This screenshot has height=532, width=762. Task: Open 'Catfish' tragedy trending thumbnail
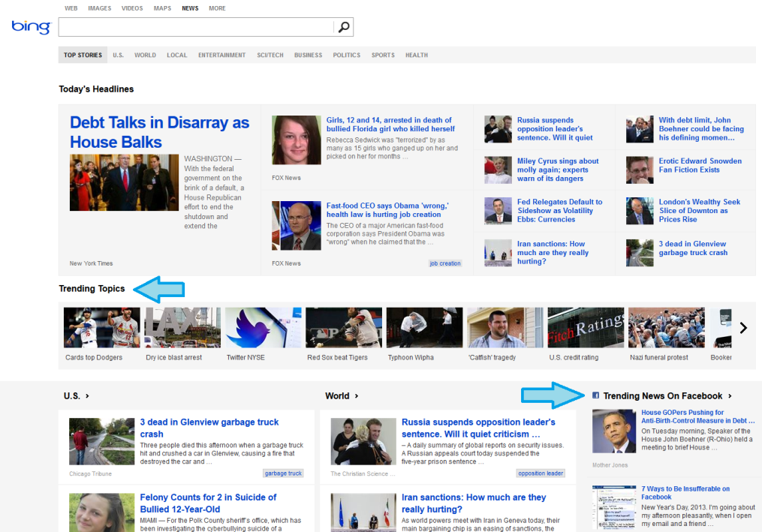[x=505, y=327]
